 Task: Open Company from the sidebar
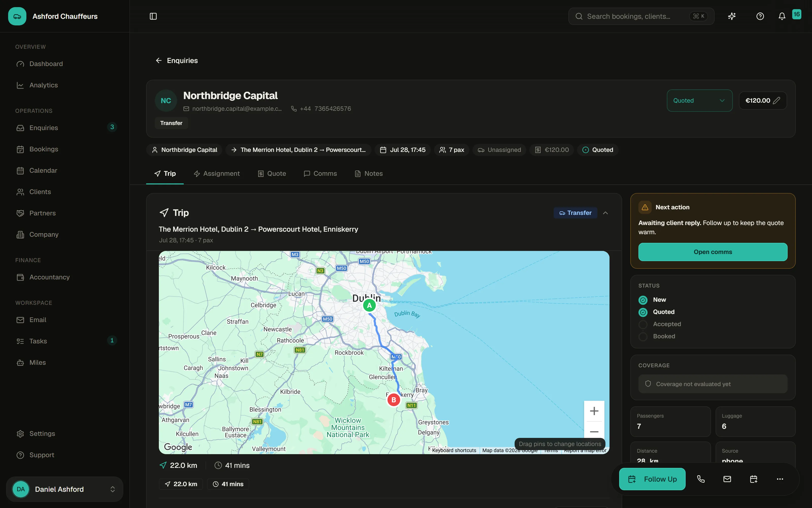[65, 234]
